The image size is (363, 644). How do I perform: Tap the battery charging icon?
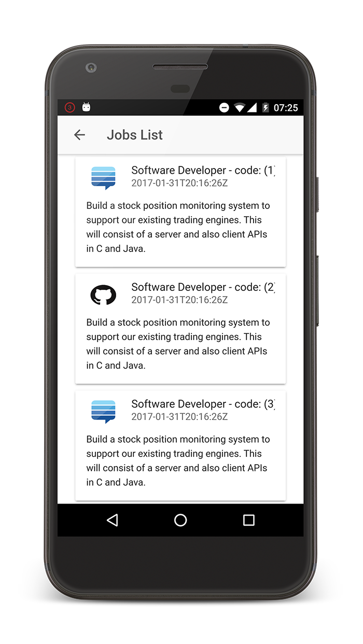[266, 107]
